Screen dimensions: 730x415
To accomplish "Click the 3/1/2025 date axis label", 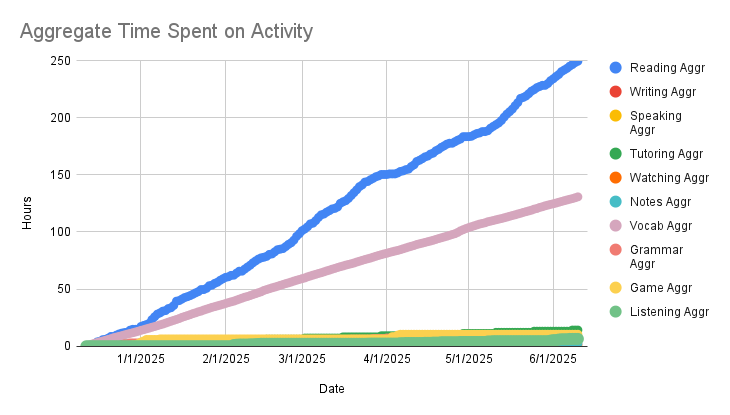I will tap(301, 358).
